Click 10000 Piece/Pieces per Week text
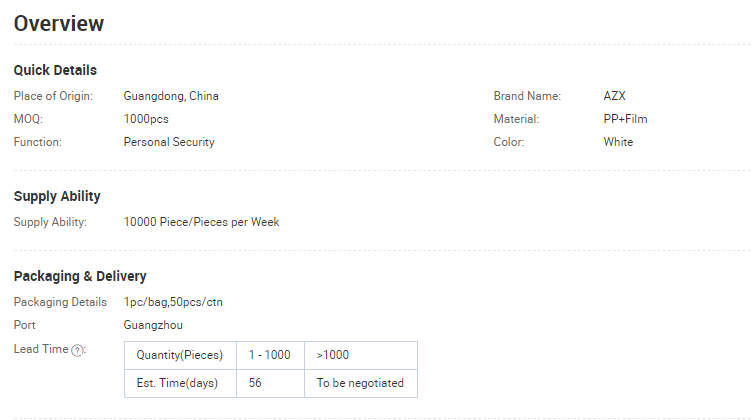 click(201, 222)
